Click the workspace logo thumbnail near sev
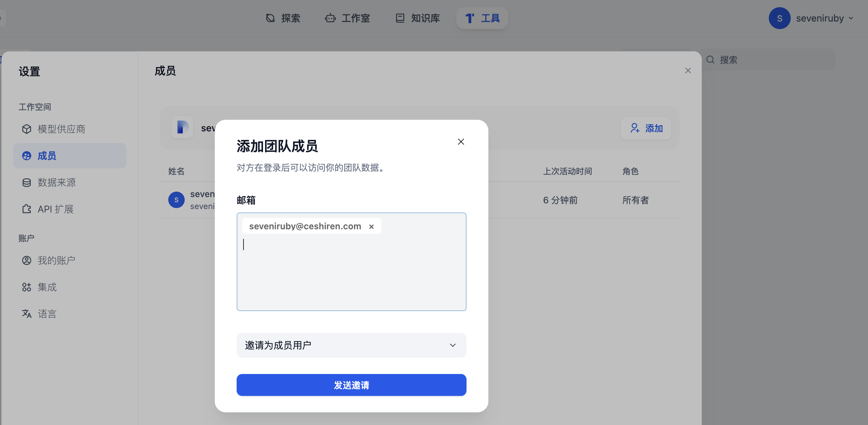 click(182, 128)
